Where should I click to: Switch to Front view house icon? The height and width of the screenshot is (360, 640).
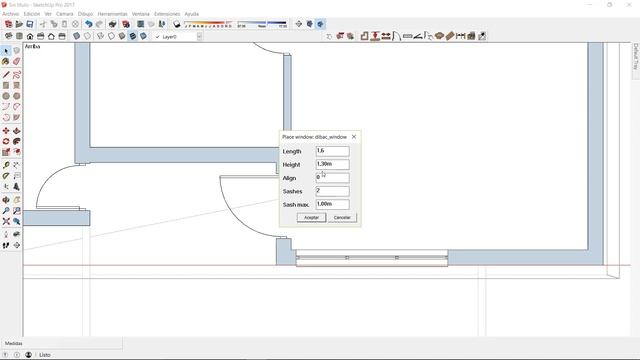(x=30, y=36)
